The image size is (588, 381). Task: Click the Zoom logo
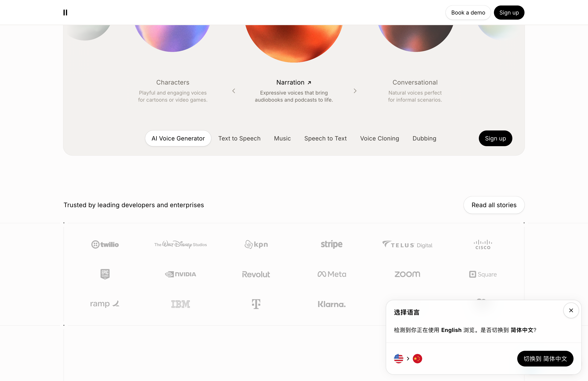point(407,274)
